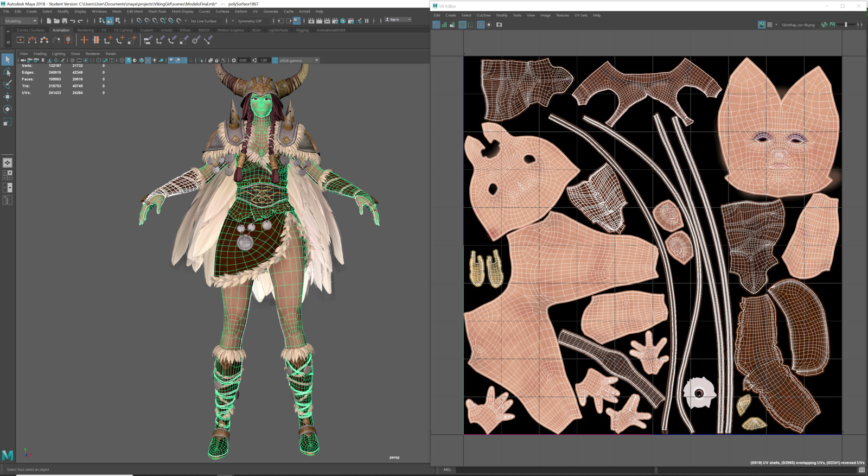Open the Modeling menu set dropdown

(21, 21)
